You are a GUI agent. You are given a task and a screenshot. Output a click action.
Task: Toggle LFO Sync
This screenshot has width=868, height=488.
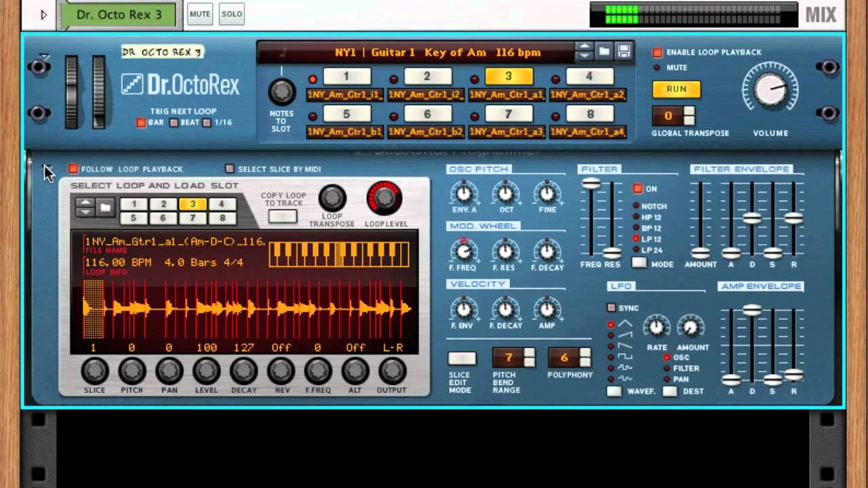(x=611, y=308)
